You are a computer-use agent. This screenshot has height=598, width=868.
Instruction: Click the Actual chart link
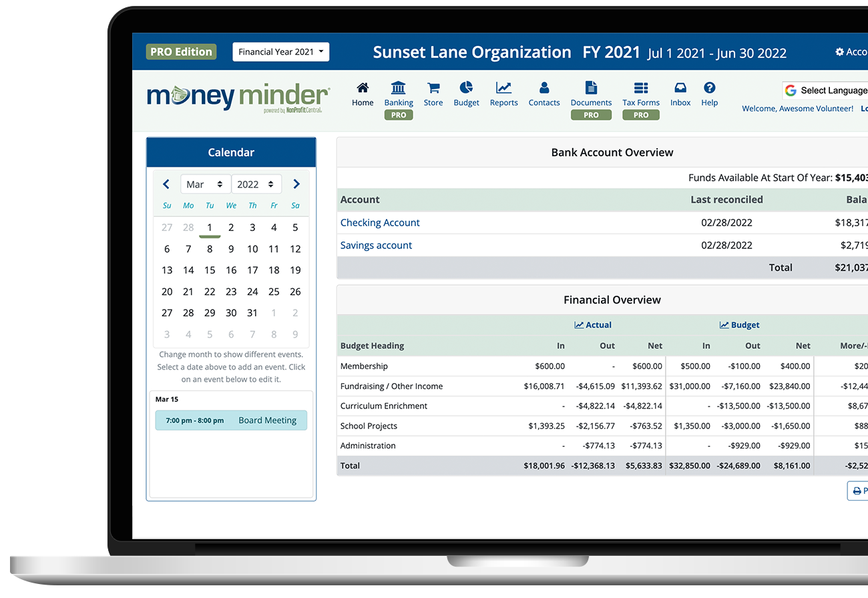click(593, 324)
